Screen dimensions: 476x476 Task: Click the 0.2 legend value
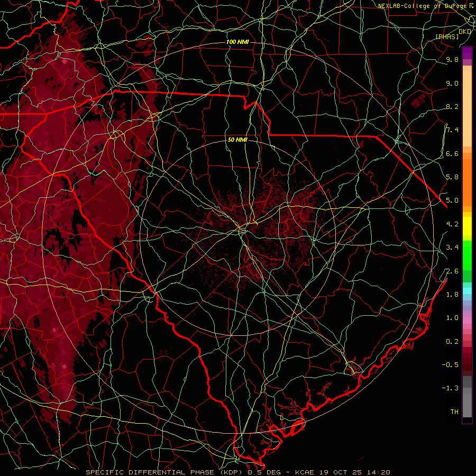point(452,341)
